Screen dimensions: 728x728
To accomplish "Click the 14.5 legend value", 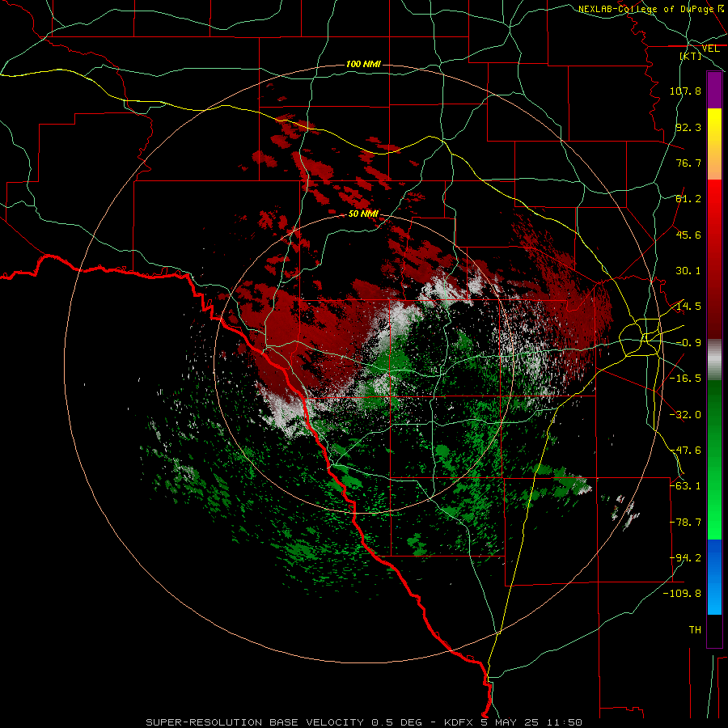I will coord(688,307).
